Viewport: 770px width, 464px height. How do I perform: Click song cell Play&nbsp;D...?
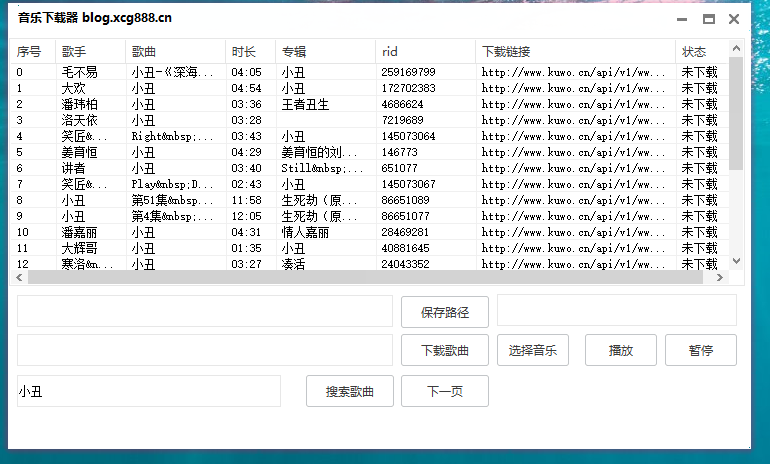[x=172, y=184]
